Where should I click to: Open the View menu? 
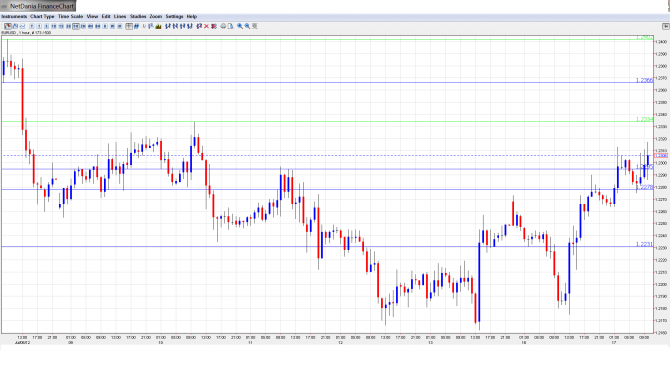[92, 16]
